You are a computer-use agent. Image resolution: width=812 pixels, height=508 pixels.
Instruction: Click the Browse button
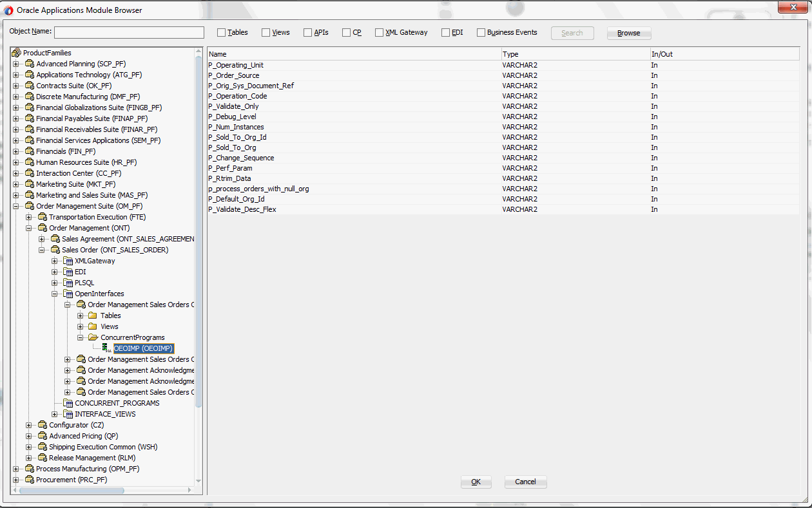629,33
